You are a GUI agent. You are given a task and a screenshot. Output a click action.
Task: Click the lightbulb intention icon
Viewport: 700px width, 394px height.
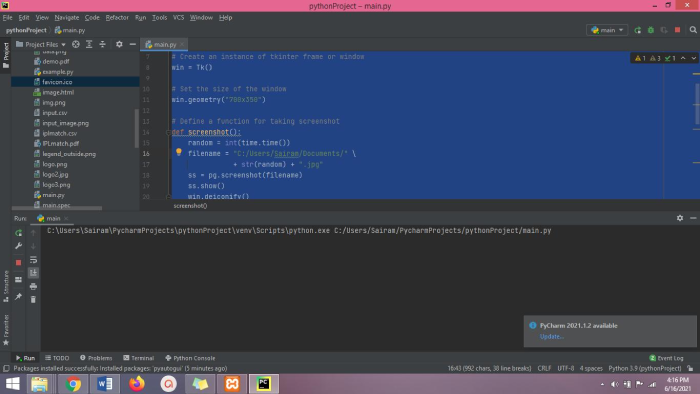[179, 152]
